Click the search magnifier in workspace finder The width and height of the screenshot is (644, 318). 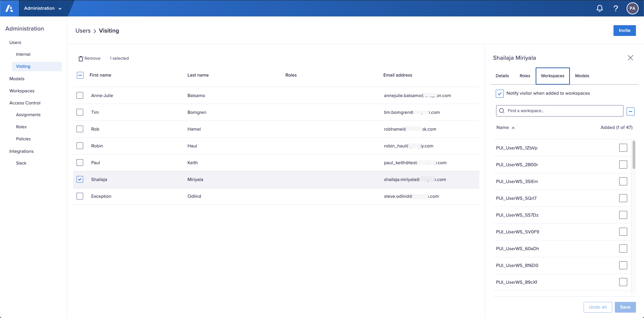tap(501, 110)
